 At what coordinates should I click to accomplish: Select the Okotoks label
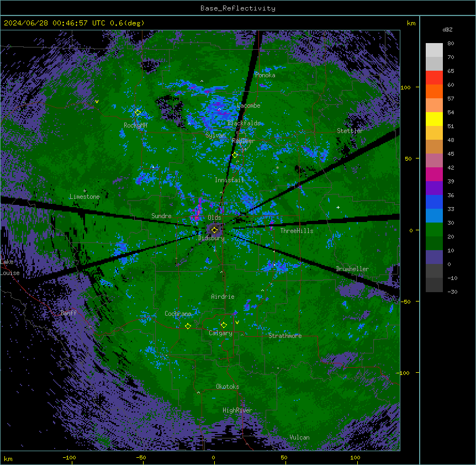tap(228, 387)
